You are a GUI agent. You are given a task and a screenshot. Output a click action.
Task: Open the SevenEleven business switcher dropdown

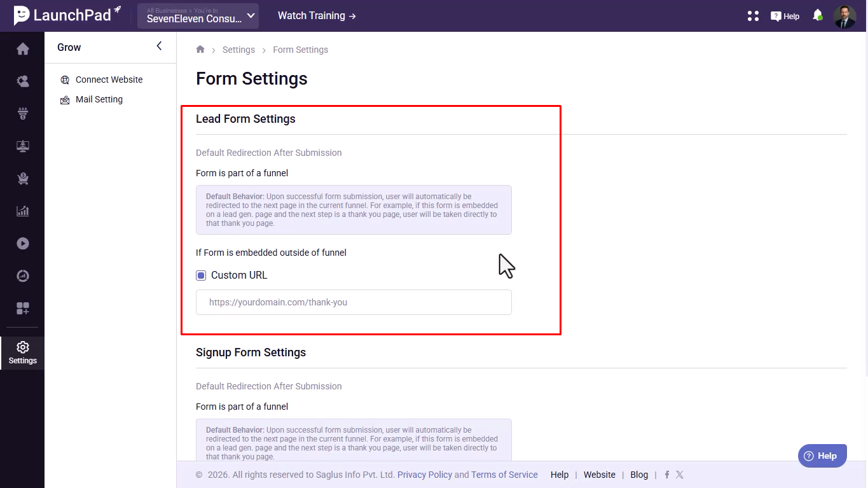point(198,16)
